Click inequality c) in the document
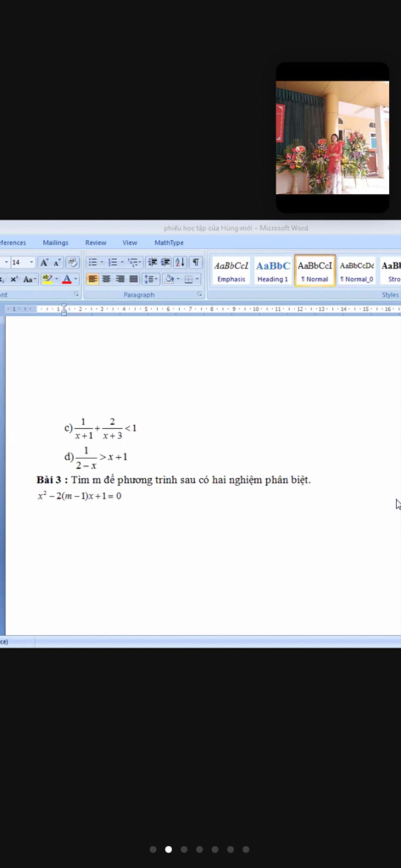The image size is (401, 868). 101,429
